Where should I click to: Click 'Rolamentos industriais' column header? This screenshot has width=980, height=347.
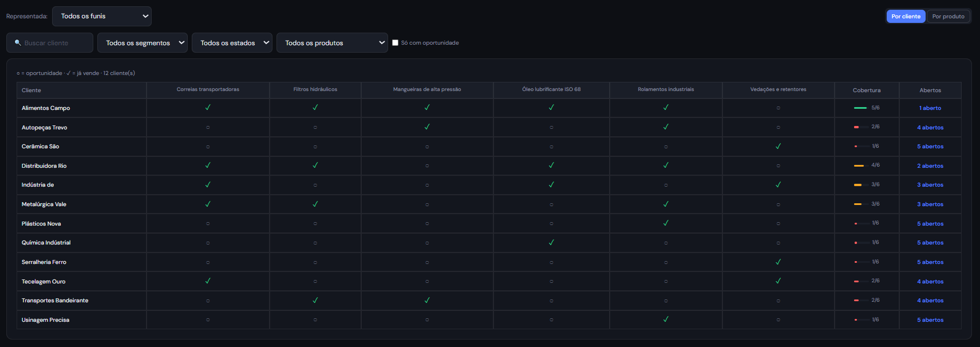click(666, 89)
